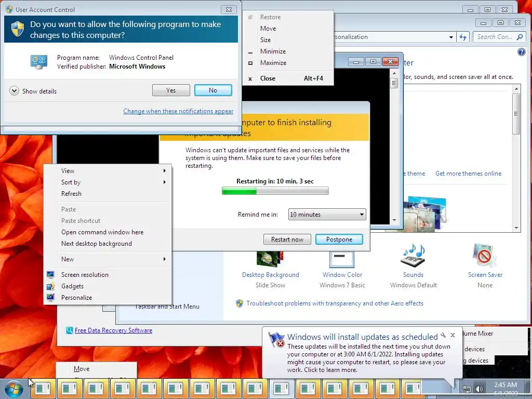
Task: Click the Postpone button
Action: coord(339,239)
